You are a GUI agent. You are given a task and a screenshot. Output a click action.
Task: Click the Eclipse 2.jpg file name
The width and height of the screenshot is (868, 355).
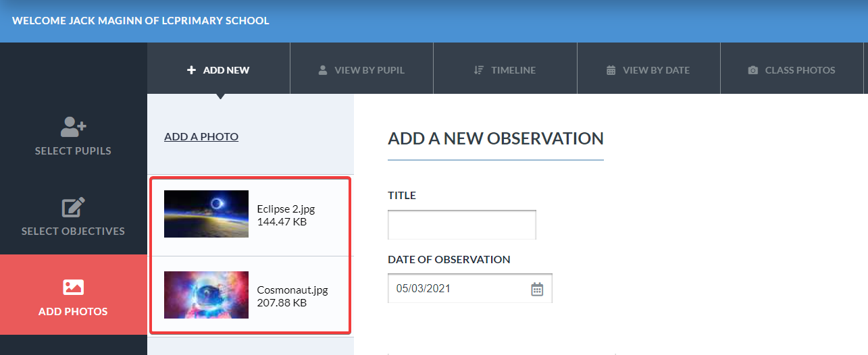[286, 209]
